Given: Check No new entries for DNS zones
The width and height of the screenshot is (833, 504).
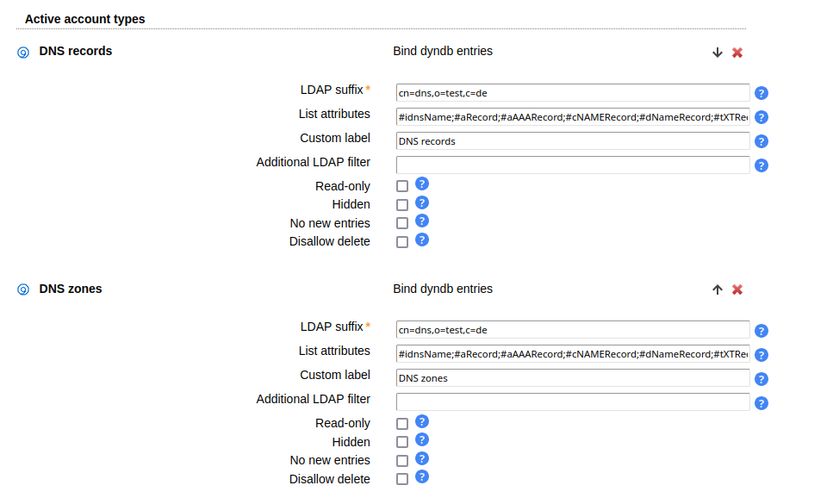Looking at the screenshot, I should coord(402,461).
